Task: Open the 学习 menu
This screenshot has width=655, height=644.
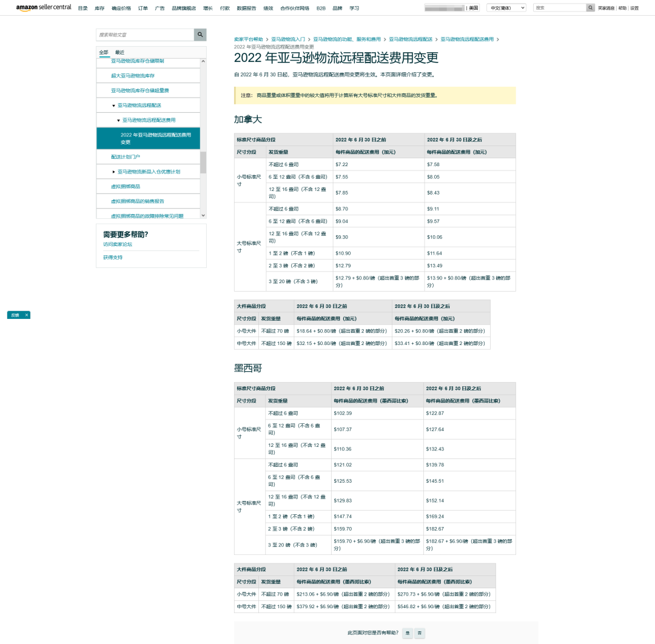Action: point(354,8)
